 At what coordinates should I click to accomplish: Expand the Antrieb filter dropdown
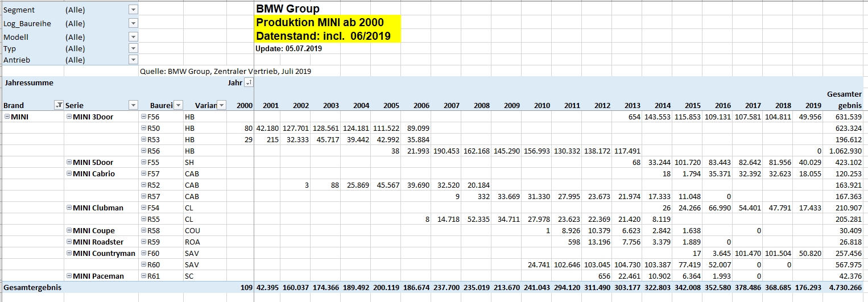coord(133,60)
